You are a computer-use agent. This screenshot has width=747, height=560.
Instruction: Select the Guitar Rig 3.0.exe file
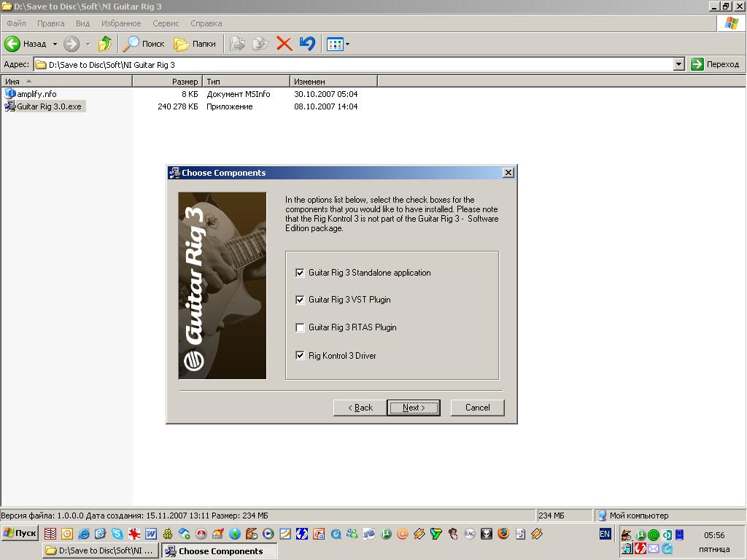44,106
